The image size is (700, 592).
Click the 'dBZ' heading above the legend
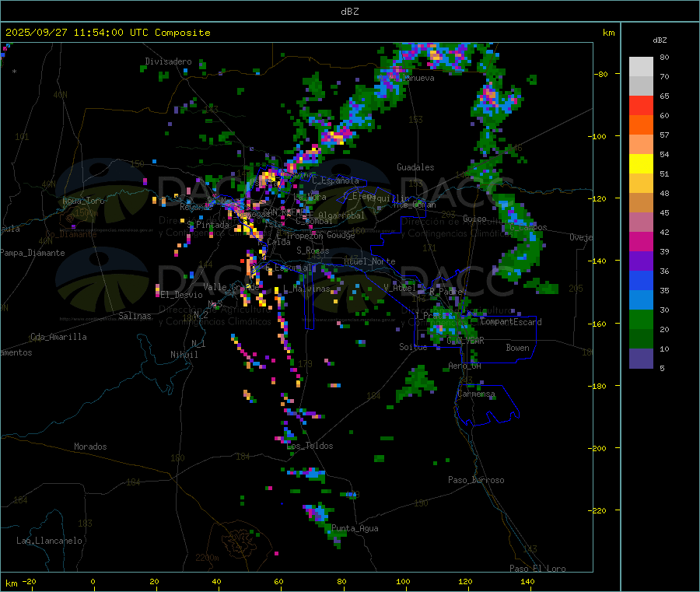pyautogui.click(x=660, y=40)
